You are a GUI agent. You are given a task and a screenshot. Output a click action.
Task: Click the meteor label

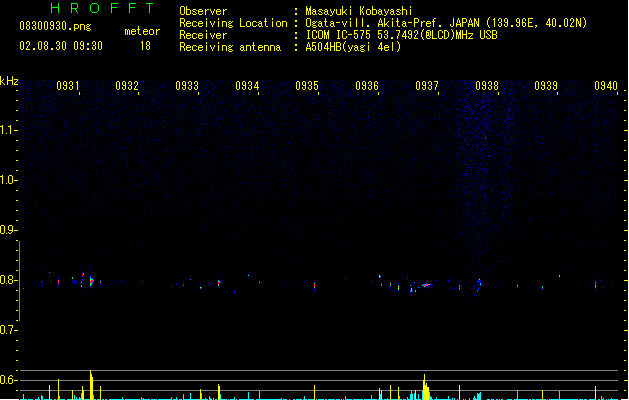click(x=142, y=31)
